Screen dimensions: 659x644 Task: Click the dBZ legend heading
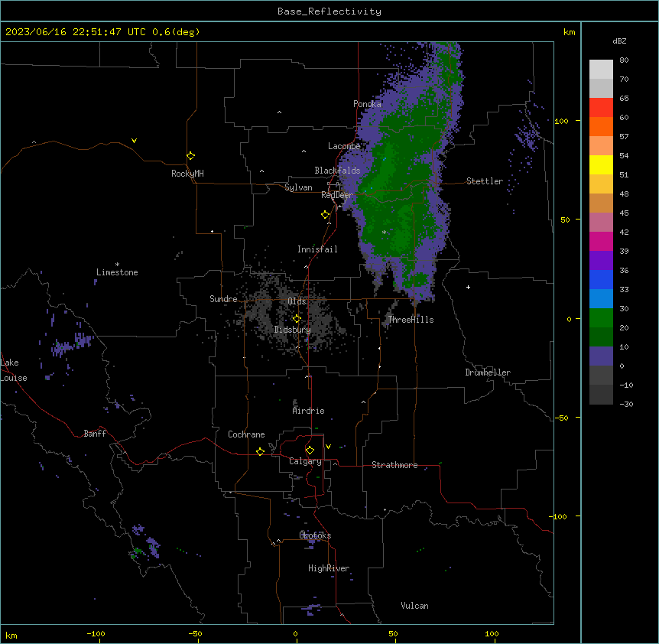point(619,41)
